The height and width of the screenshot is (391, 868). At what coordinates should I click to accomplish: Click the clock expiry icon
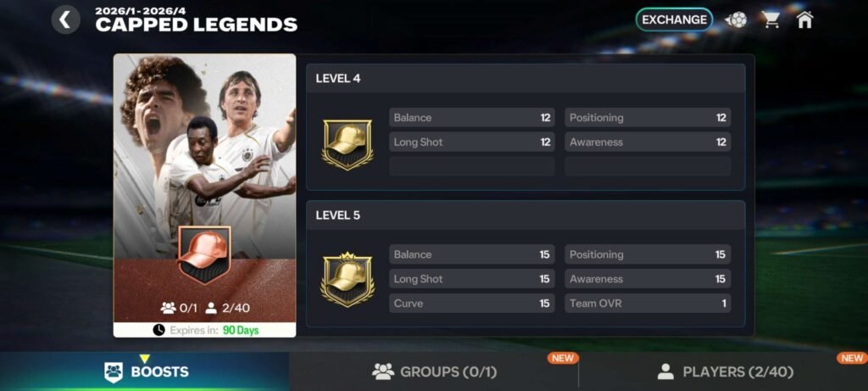159,330
